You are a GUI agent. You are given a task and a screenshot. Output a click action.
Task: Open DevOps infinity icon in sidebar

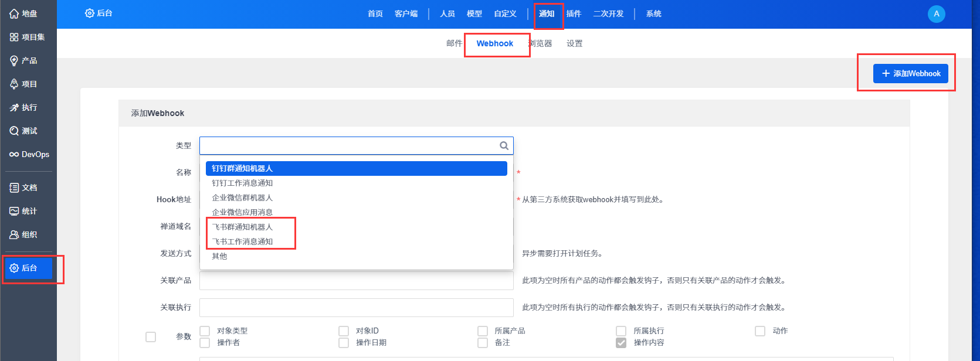tap(14, 154)
